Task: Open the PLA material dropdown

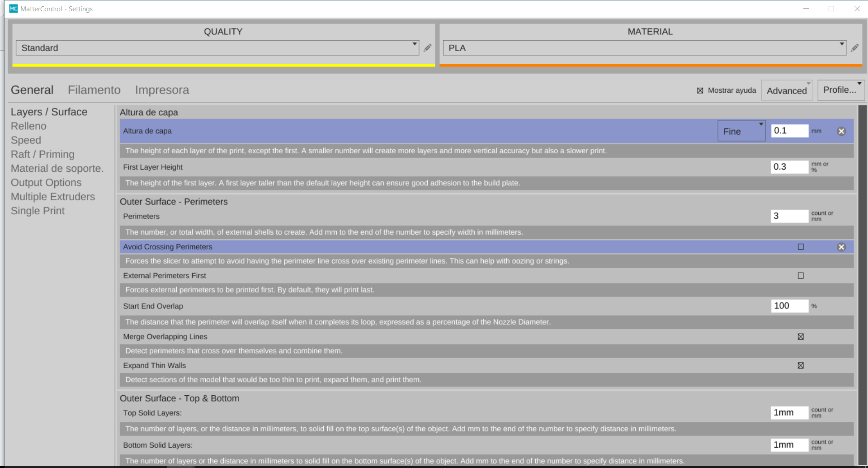Action: point(644,48)
